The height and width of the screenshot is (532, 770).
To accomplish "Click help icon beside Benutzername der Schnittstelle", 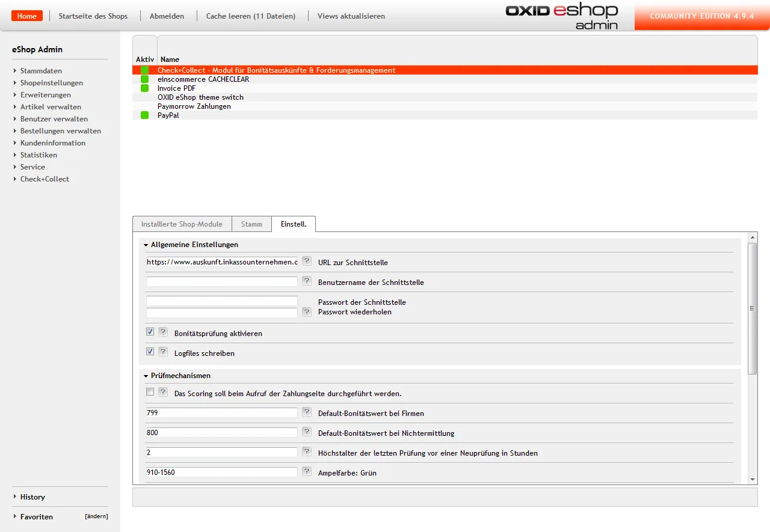I will [x=307, y=281].
